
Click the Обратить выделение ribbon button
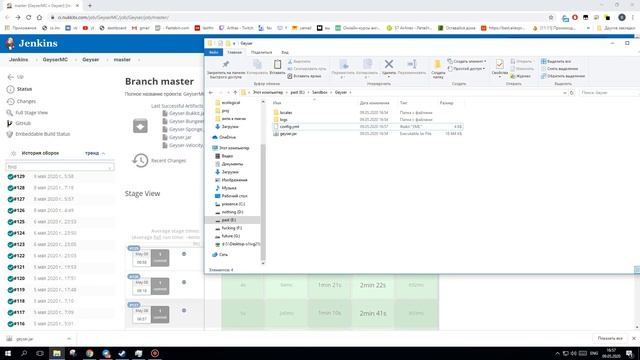[x=563, y=76]
